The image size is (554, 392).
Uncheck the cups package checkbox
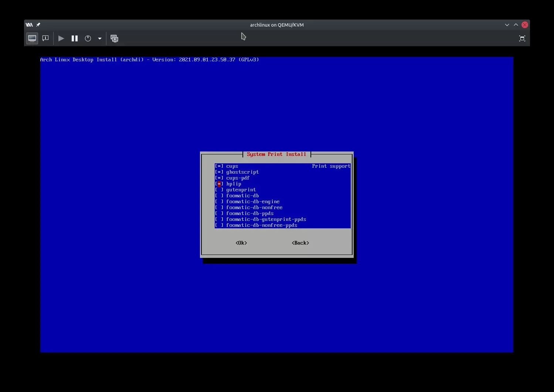(219, 166)
